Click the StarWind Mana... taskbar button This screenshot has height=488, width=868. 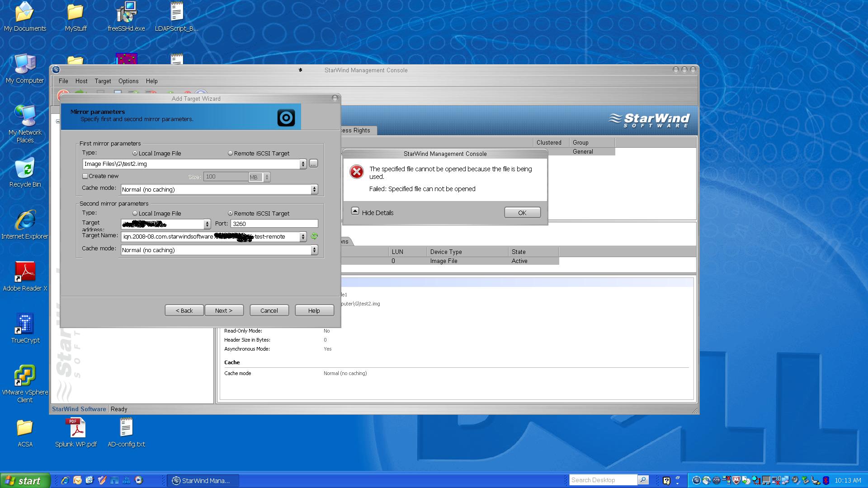click(x=203, y=480)
